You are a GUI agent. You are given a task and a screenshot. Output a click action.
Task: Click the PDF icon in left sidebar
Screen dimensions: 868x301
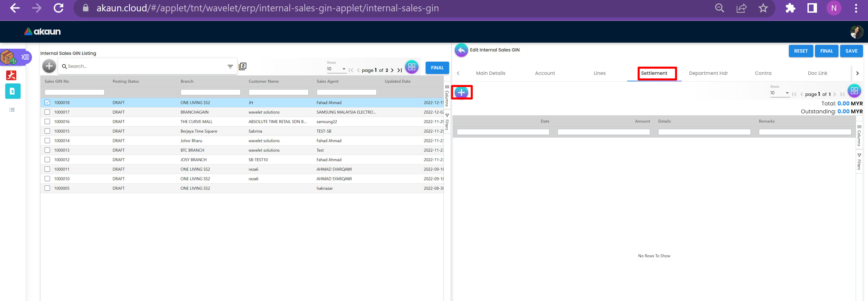(x=11, y=75)
